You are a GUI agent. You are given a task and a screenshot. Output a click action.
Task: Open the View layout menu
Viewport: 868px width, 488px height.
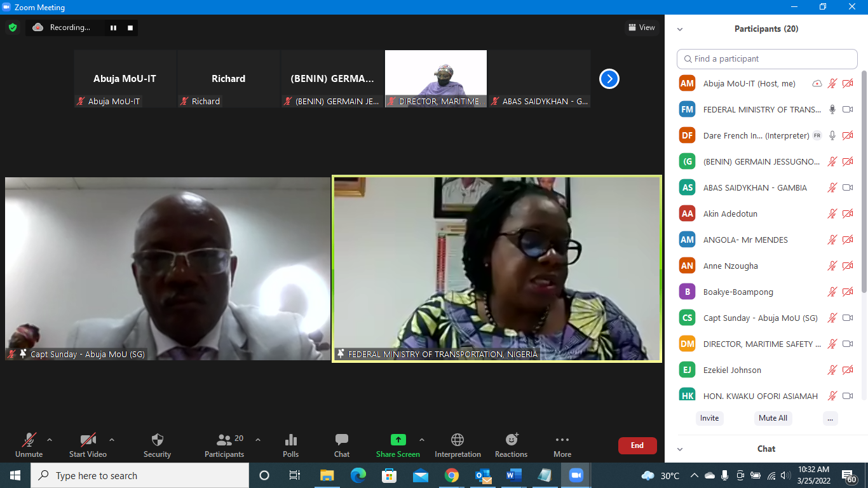[x=641, y=27]
